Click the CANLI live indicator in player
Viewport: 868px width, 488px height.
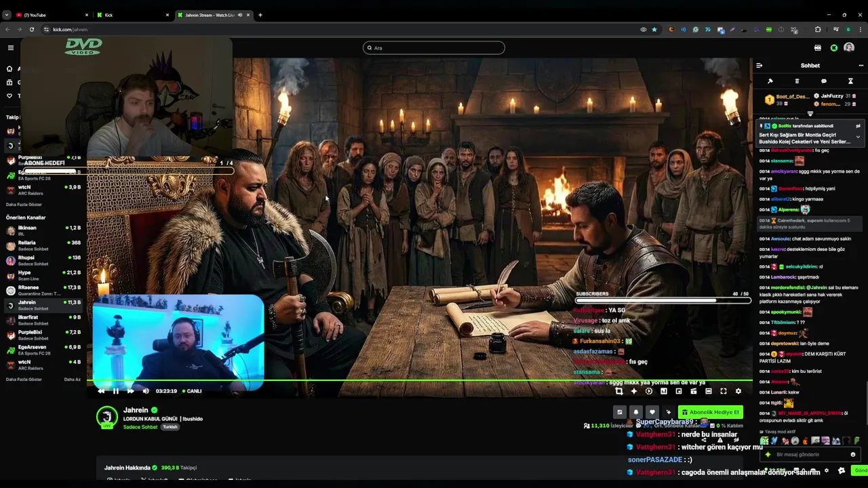192,391
